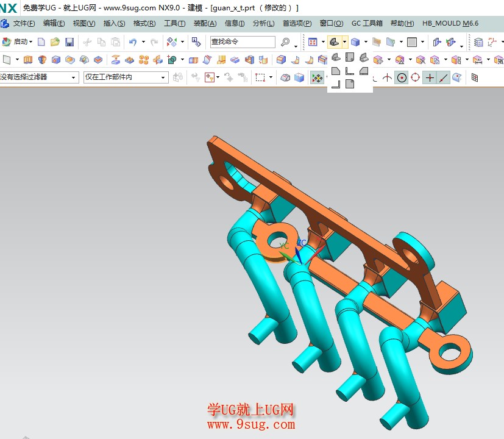Image resolution: width=504 pixels, height=439 pixels.
Task: Choose the Left view from the orient view popup
Action: [x=336, y=71]
